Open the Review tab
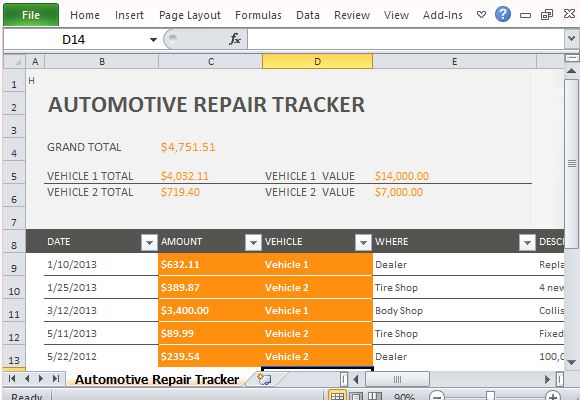Image resolution: width=580 pixels, height=400 pixels. point(352,15)
